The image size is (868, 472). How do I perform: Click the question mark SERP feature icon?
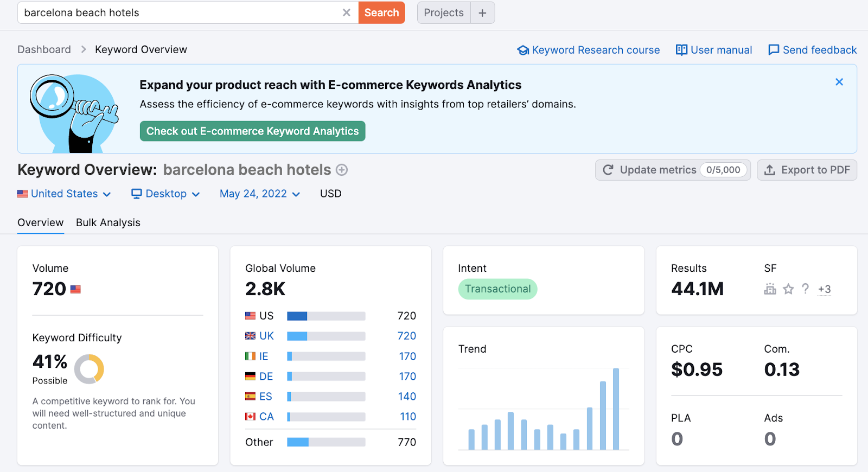806,289
